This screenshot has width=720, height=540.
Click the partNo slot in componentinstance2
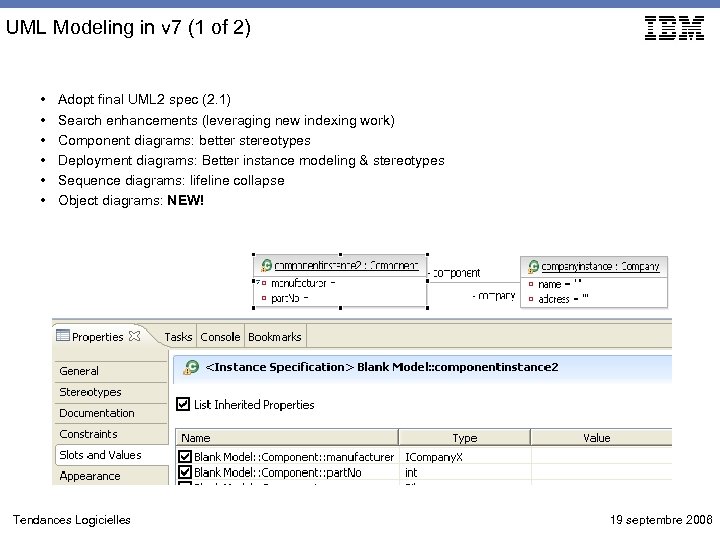pos(289,298)
